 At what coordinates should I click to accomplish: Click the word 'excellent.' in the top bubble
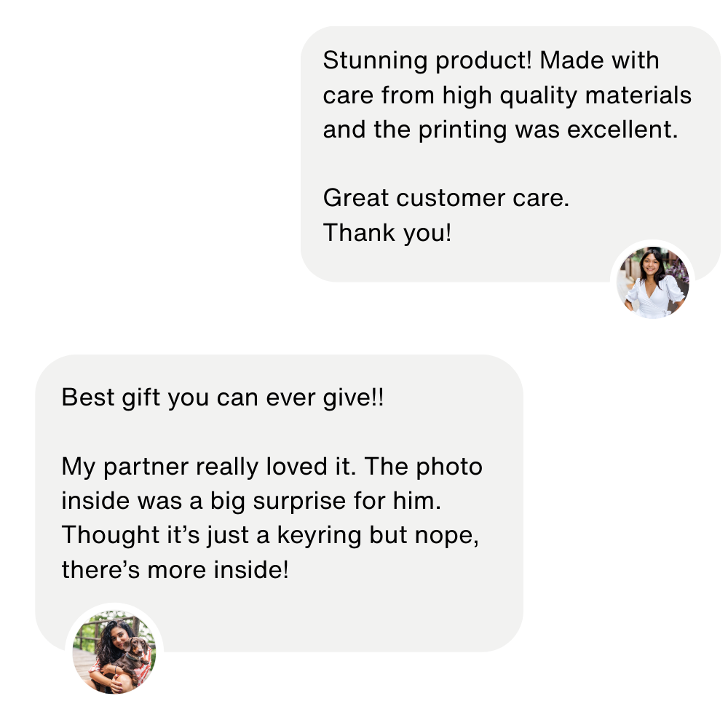click(x=622, y=130)
